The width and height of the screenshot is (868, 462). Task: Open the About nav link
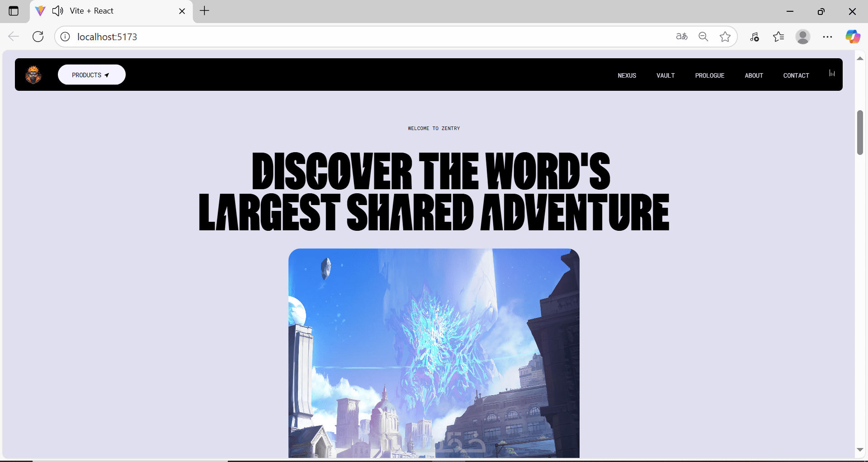tap(754, 75)
